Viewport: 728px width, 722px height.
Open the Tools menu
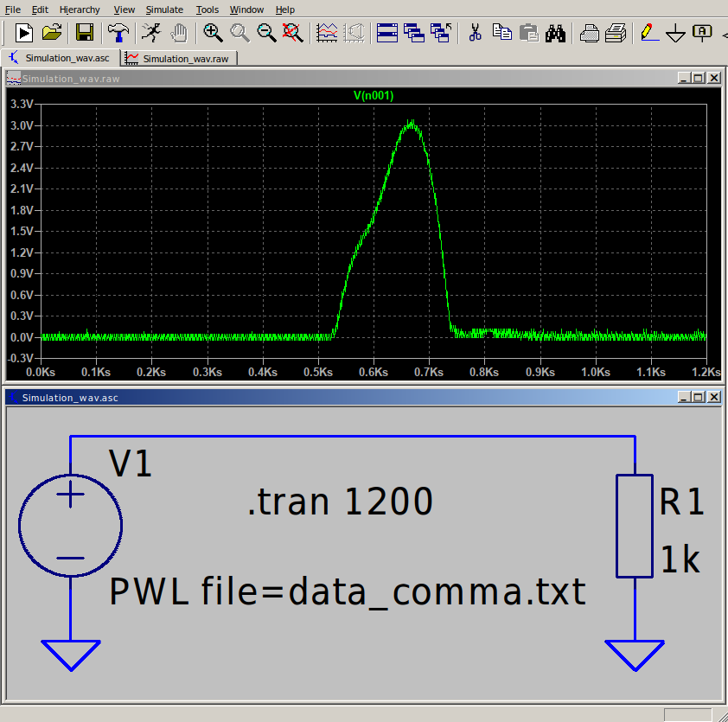click(207, 10)
